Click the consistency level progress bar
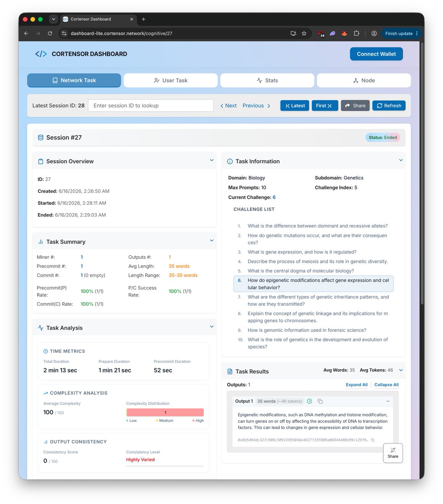Viewport: 443px width, 504px height. 165,466
